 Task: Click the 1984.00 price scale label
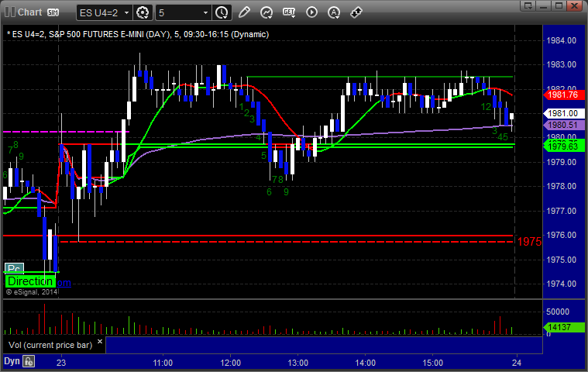(x=562, y=40)
